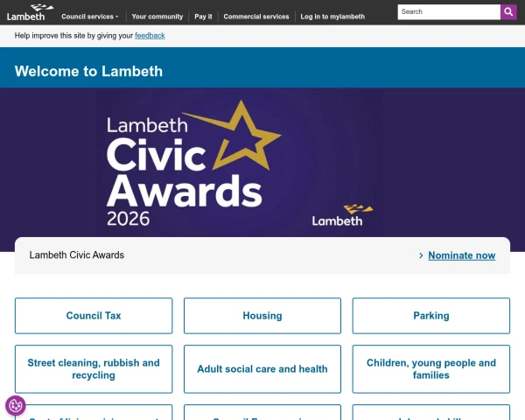The height and width of the screenshot is (420, 525).
Task: Focus the Search input field
Action: pyautogui.click(x=449, y=12)
